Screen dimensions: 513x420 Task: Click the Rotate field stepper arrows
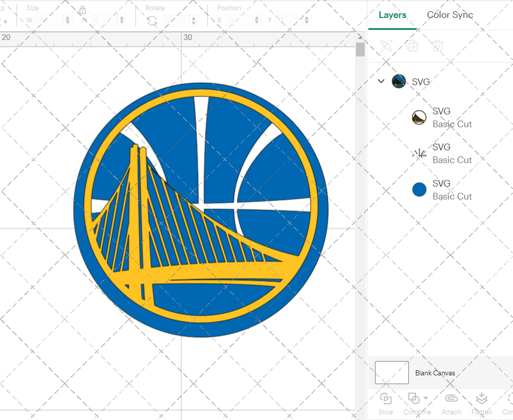click(x=194, y=21)
